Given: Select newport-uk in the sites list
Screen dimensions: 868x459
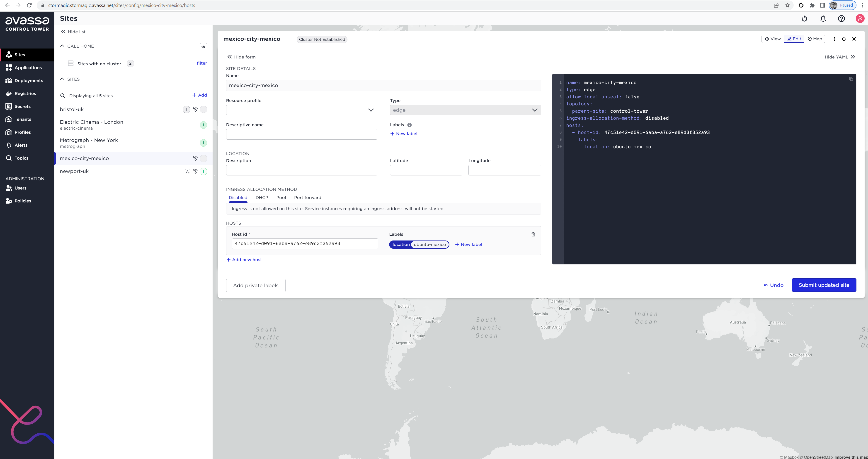Looking at the screenshot, I should pyautogui.click(x=133, y=171).
